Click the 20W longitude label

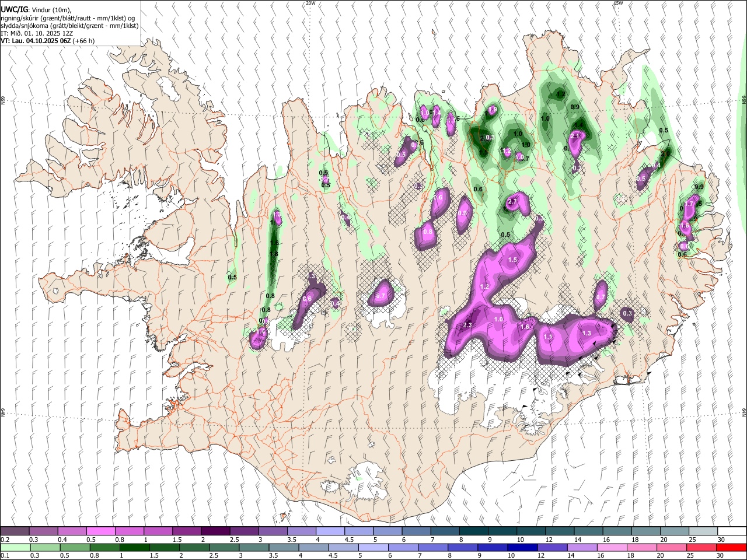pyautogui.click(x=310, y=3)
